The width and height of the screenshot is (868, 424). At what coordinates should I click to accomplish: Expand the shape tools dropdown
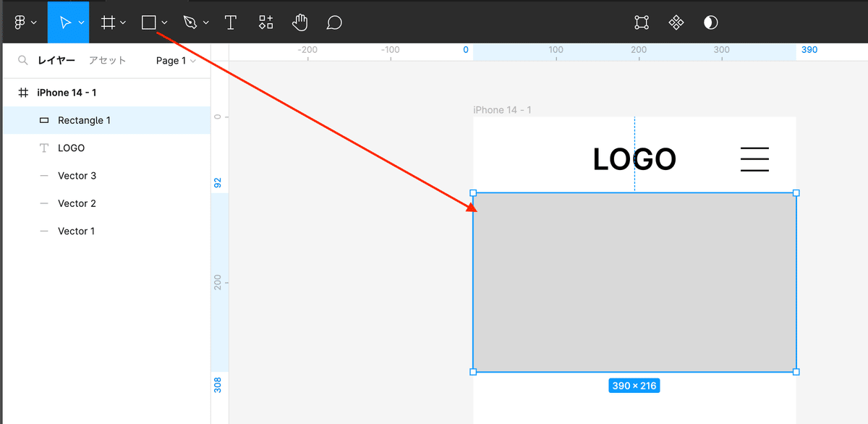tap(165, 23)
